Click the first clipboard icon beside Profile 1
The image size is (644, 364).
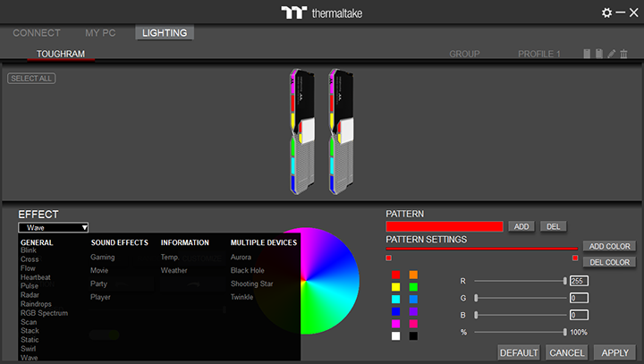point(587,54)
